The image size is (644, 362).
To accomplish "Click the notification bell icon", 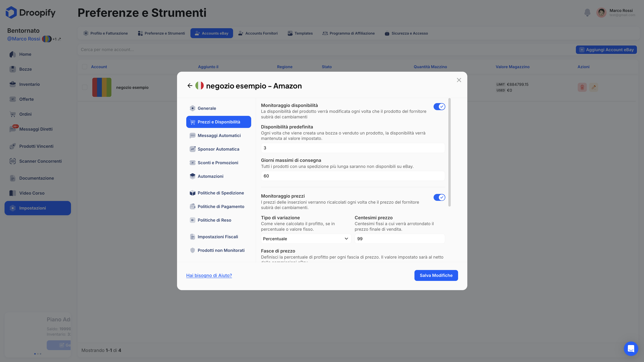I will click(587, 12).
